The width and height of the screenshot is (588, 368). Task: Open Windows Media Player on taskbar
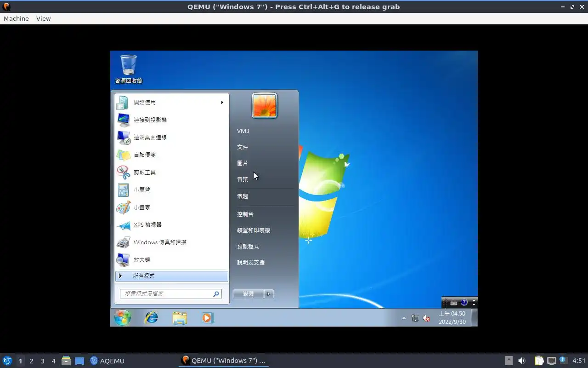coord(208,317)
